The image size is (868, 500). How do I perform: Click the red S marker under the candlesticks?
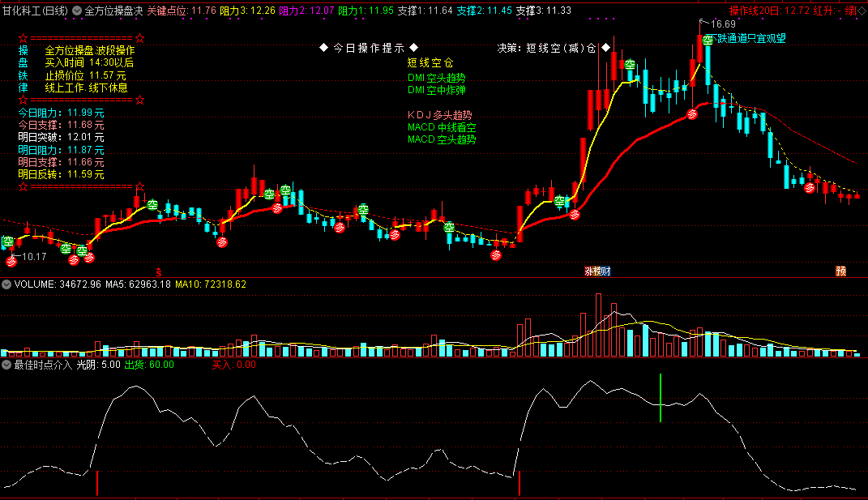click(158, 271)
